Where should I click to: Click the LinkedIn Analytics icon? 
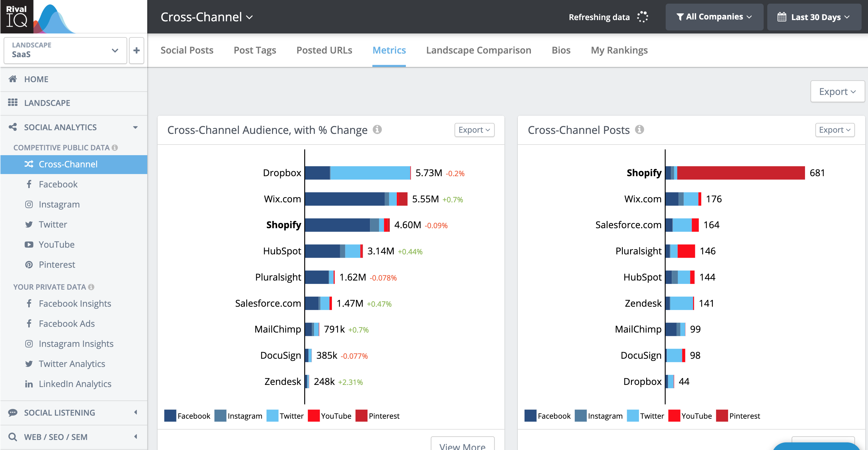[x=29, y=384]
